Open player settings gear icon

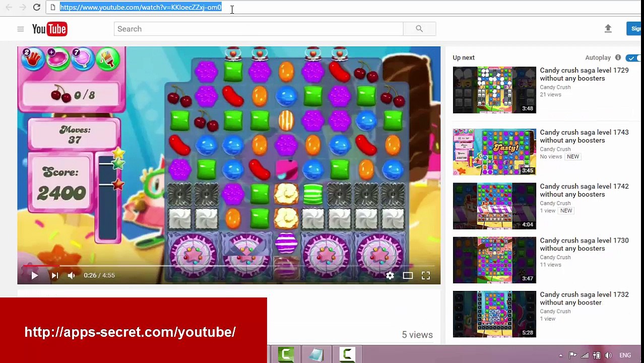[x=390, y=275]
